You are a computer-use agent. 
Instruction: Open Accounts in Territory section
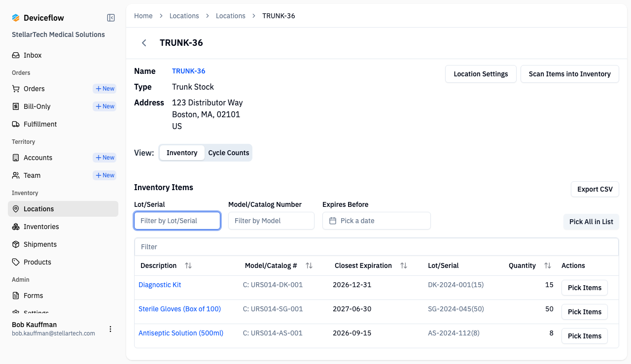pos(38,158)
